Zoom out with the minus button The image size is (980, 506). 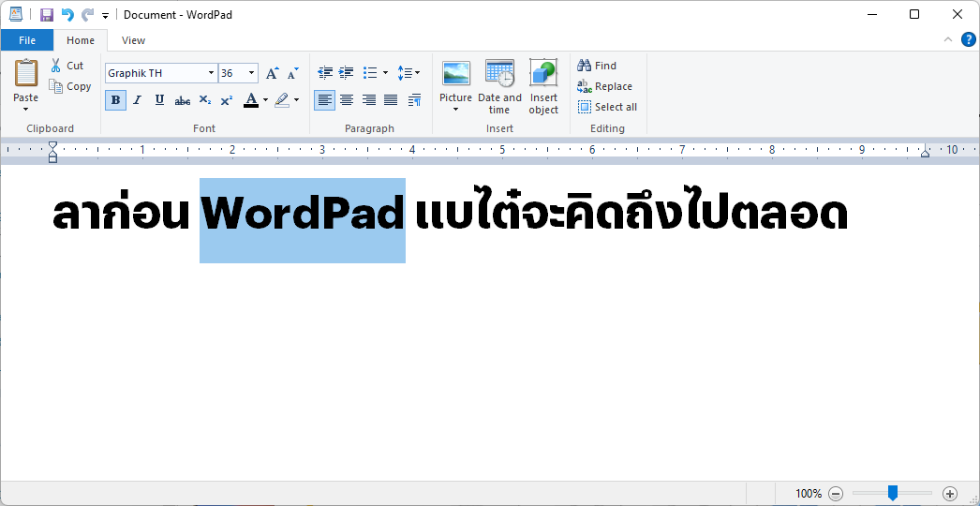(837, 494)
